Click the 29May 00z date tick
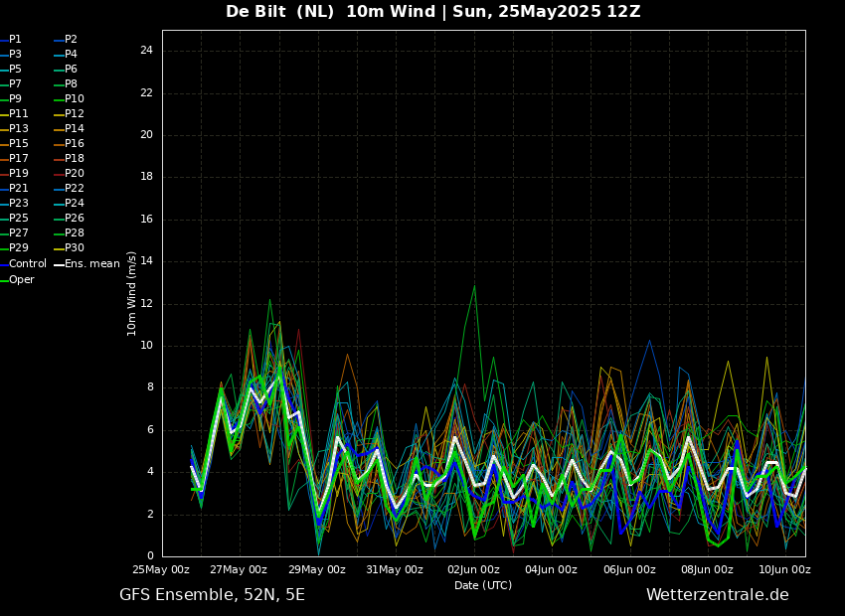This screenshot has height=616, width=845. coord(317,570)
